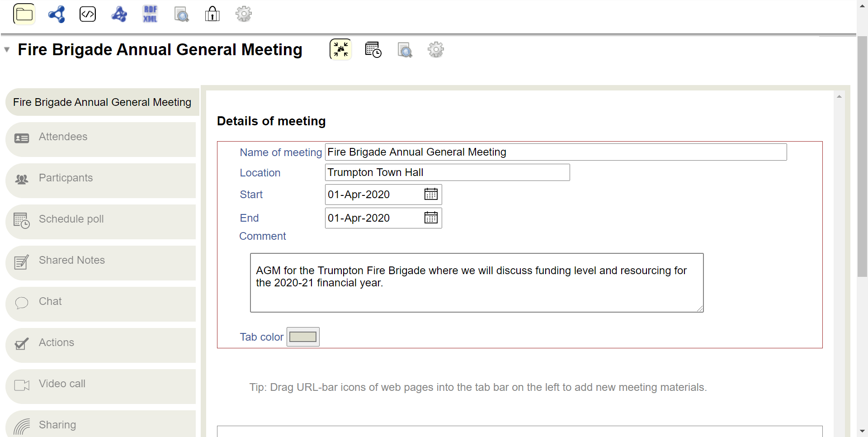
Task: Open the blue graph share icon
Action: [x=57, y=14]
